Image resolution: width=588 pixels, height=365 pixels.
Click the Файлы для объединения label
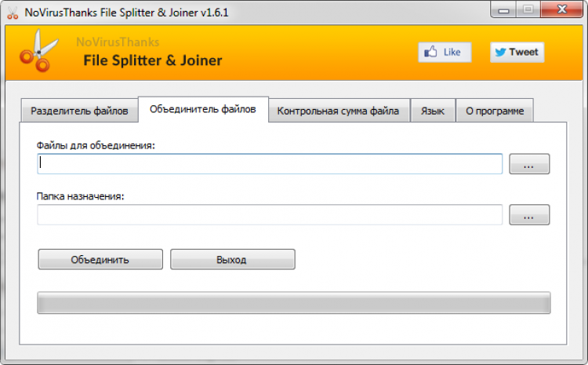tap(96, 146)
